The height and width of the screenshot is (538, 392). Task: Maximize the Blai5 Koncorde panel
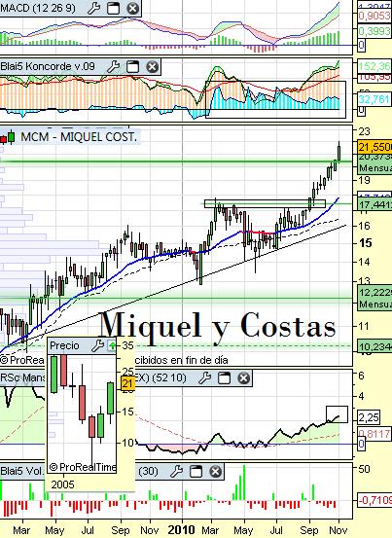pos(132,66)
